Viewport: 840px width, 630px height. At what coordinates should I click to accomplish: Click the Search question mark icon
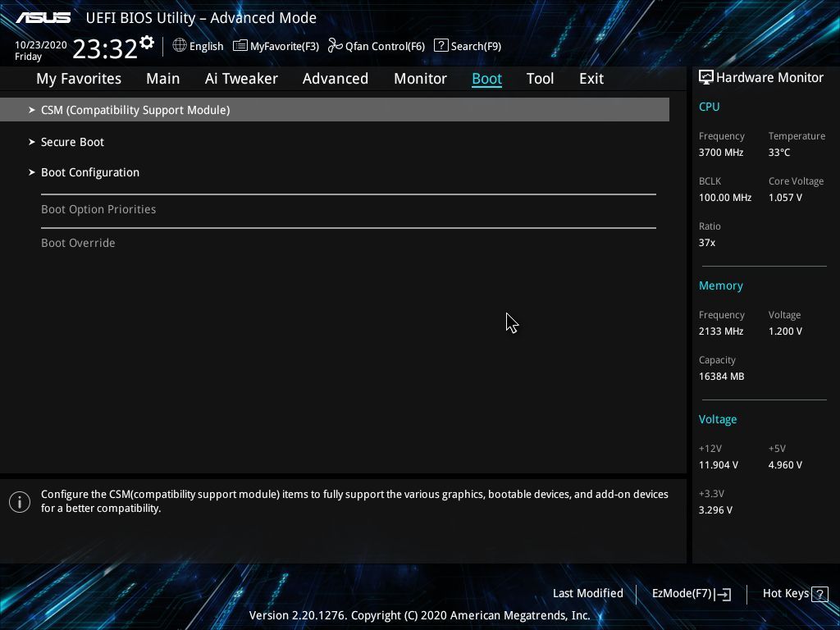pos(441,46)
